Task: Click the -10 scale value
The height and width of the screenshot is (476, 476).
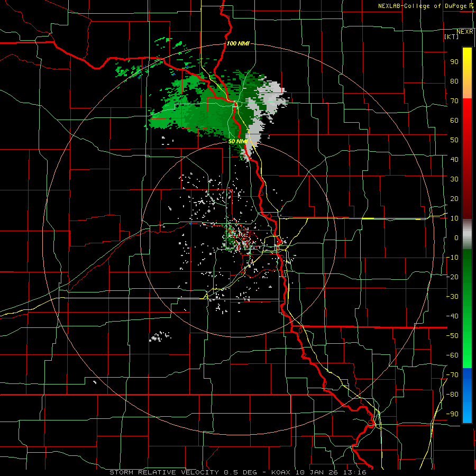Action: (452, 258)
